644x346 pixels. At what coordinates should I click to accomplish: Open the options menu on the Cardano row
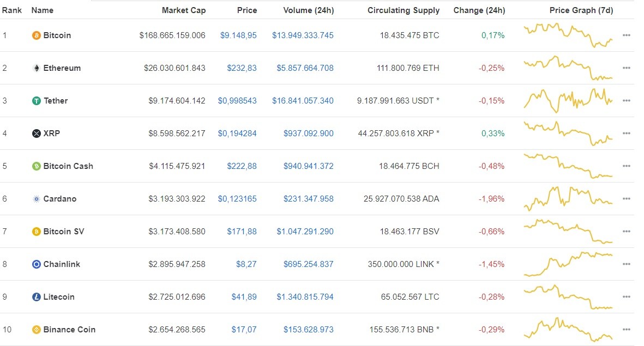coord(626,198)
